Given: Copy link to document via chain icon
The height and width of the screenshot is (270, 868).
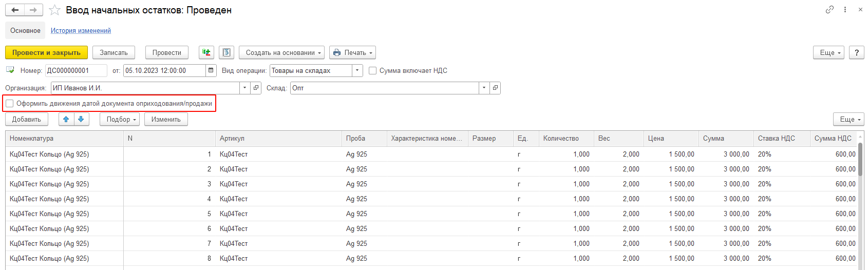Looking at the screenshot, I should [829, 9].
